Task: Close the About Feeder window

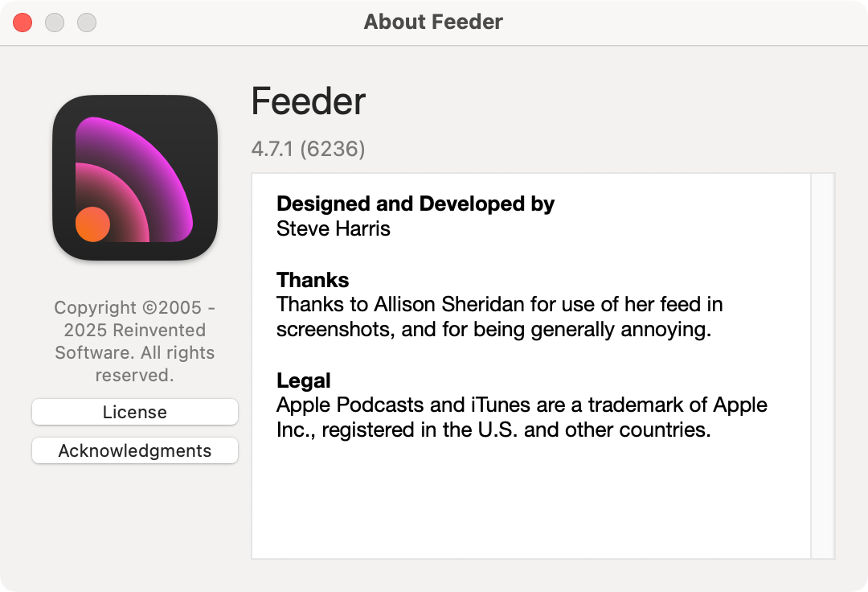Action: point(23,23)
